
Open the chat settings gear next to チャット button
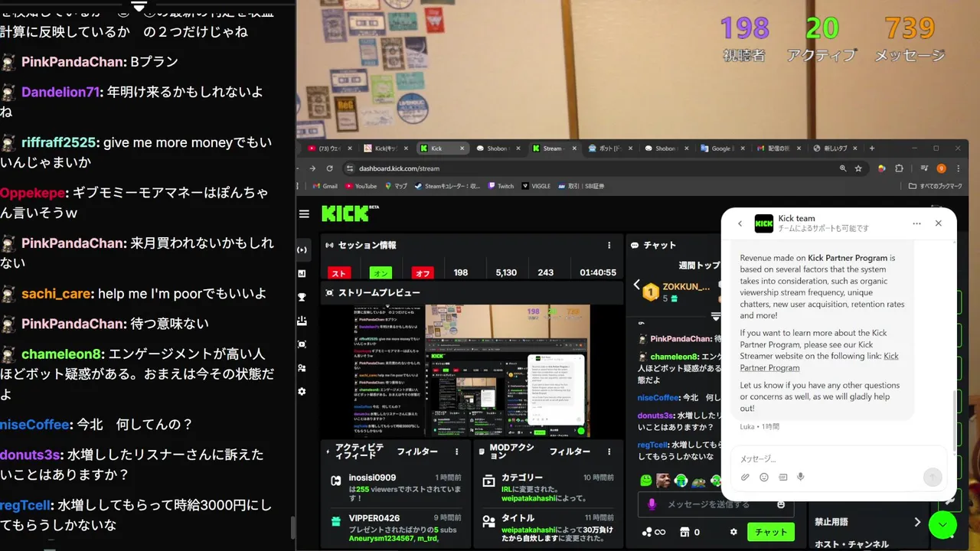(x=733, y=532)
